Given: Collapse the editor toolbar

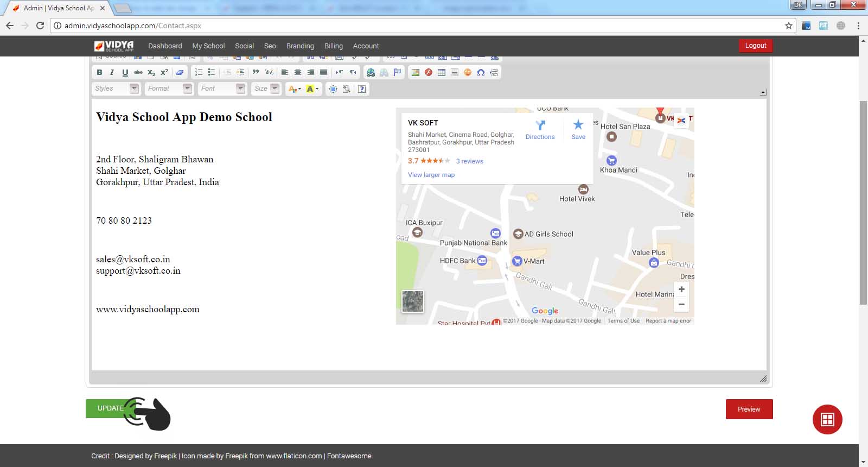Looking at the screenshot, I should (x=763, y=92).
